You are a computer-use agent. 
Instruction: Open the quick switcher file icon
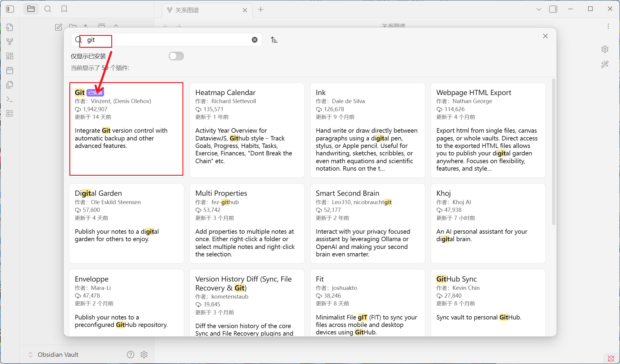click(10, 27)
